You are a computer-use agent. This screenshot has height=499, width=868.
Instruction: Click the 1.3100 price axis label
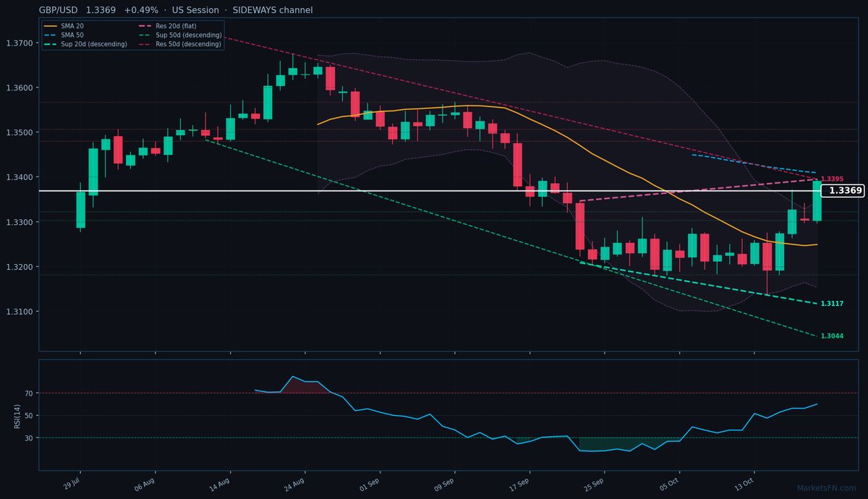[20, 312]
